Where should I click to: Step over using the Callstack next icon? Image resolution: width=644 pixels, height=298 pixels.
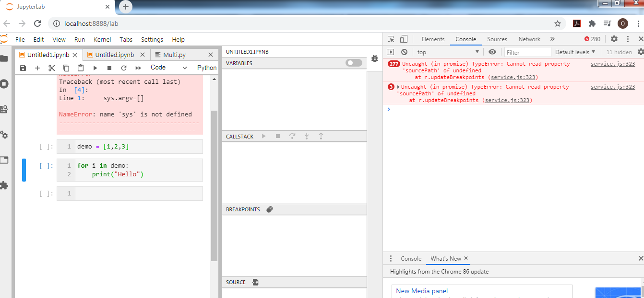pyautogui.click(x=292, y=137)
